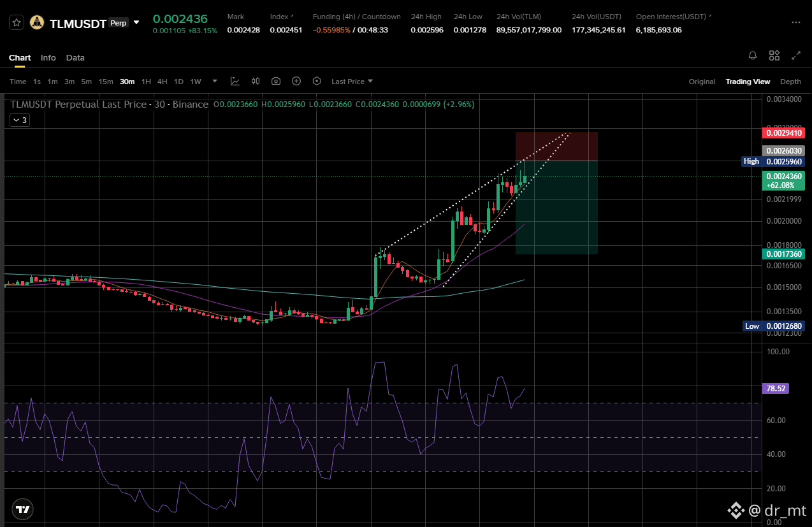Click the Index price label
The image size is (812, 527).
(282, 17)
